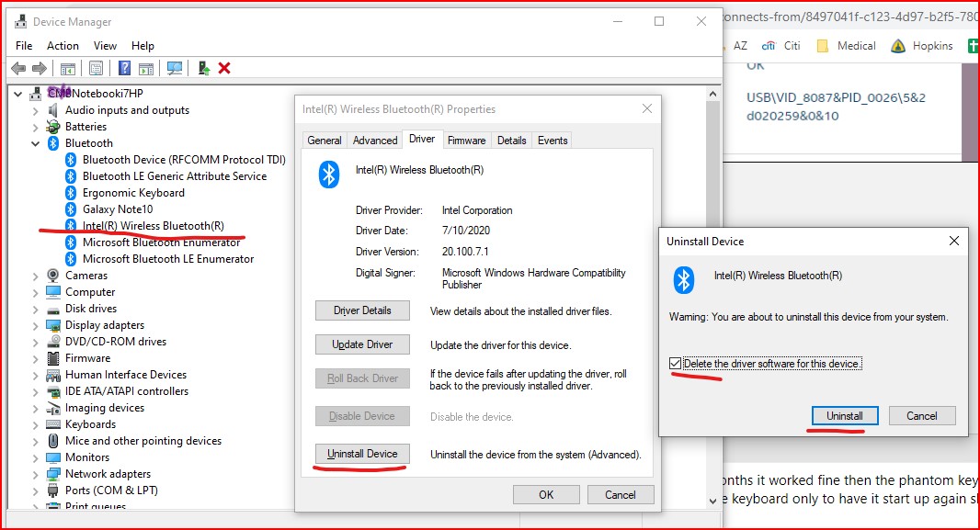This screenshot has height=530, width=980.
Task: Click the Help question mark toolbar icon
Action: click(x=124, y=68)
